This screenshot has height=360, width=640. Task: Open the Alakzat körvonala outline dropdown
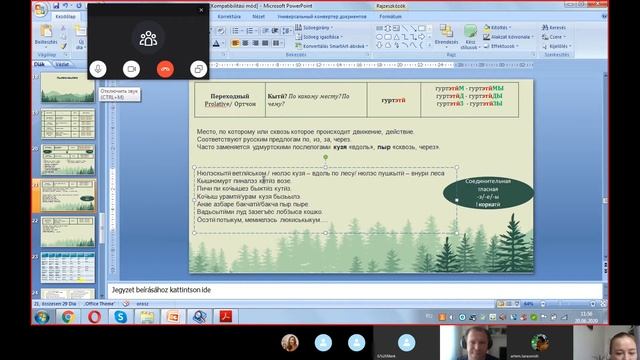point(509,37)
